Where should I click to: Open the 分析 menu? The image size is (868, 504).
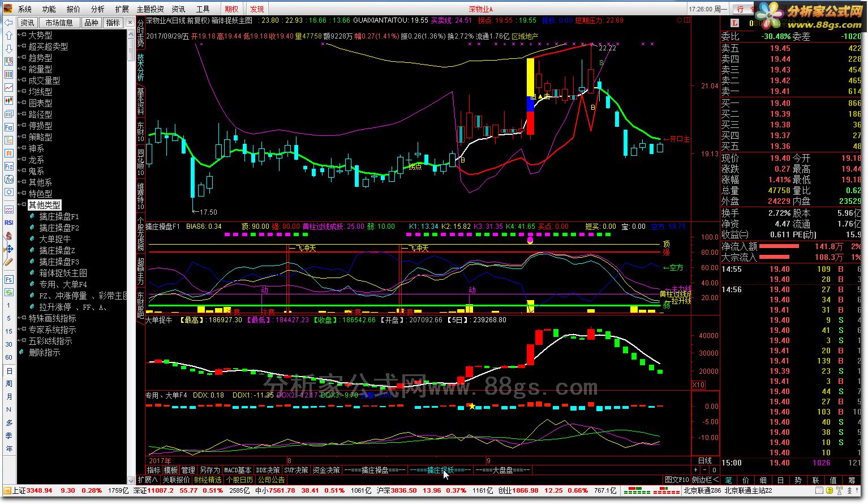[x=97, y=9]
